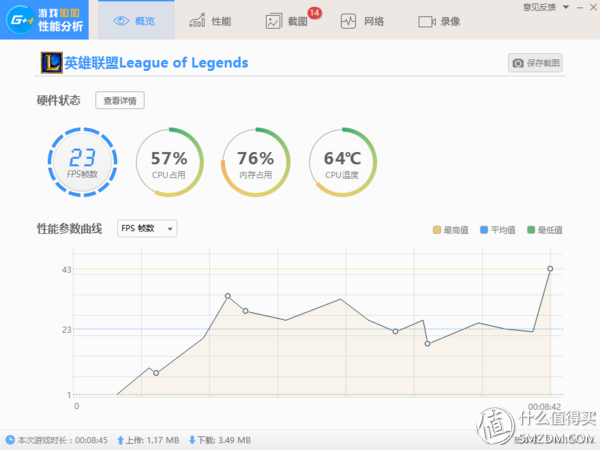Switch to the 网络 network tab
This screenshot has width=600, height=450.
click(362, 21)
